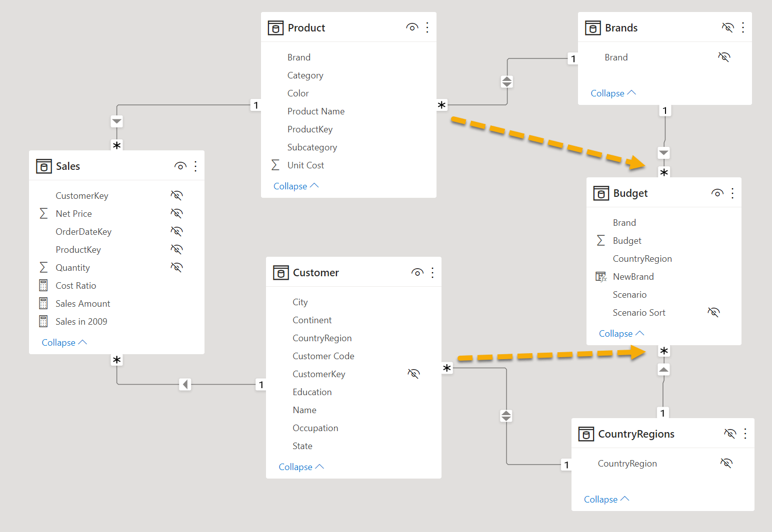772x532 pixels.
Task: Select the Product-Sales relationship filter arrow
Action: [x=116, y=121]
